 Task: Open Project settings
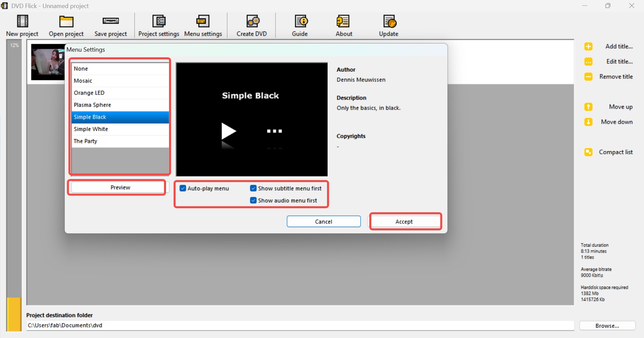(158, 25)
